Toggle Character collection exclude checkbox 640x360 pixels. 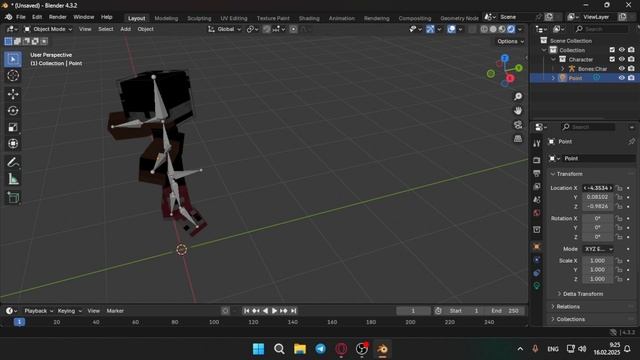[612, 59]
